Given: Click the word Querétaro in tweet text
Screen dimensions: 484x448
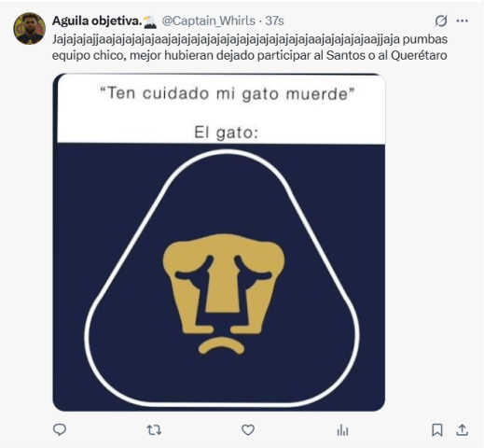Looking at the screenshot, I should (419, 55).
